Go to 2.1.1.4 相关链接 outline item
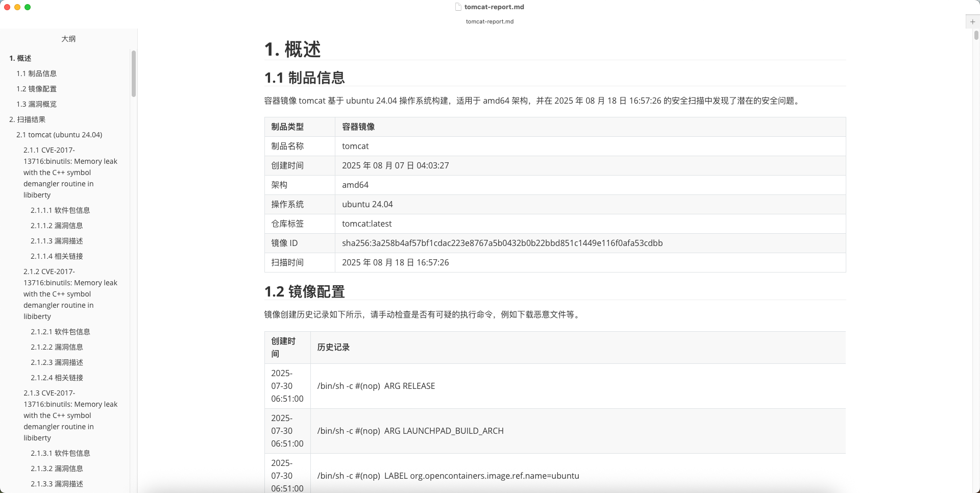Image resolution: width=980 pixels, height=493 pixels. [57, 256]
